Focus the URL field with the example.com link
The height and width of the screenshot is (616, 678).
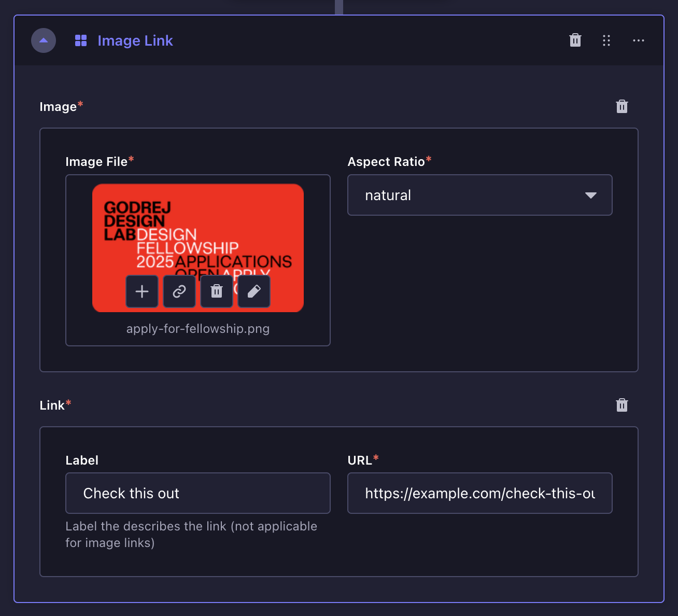tap(479, 493)
